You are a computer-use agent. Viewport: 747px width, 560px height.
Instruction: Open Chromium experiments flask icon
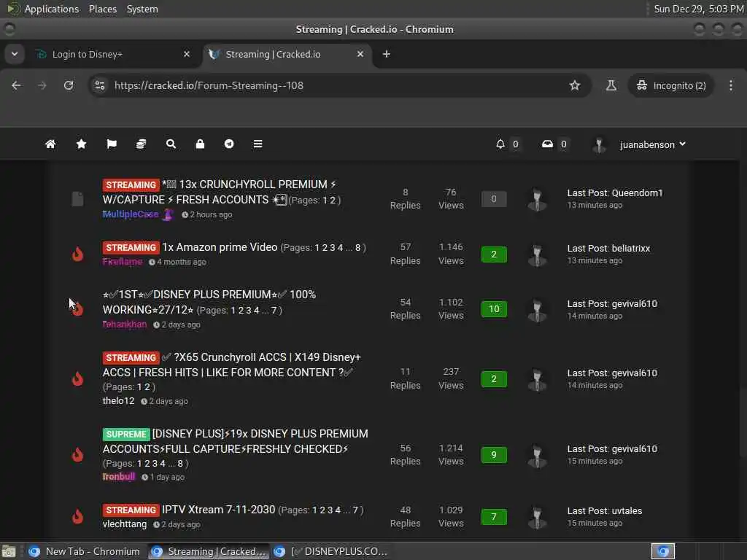click(611, 85)
